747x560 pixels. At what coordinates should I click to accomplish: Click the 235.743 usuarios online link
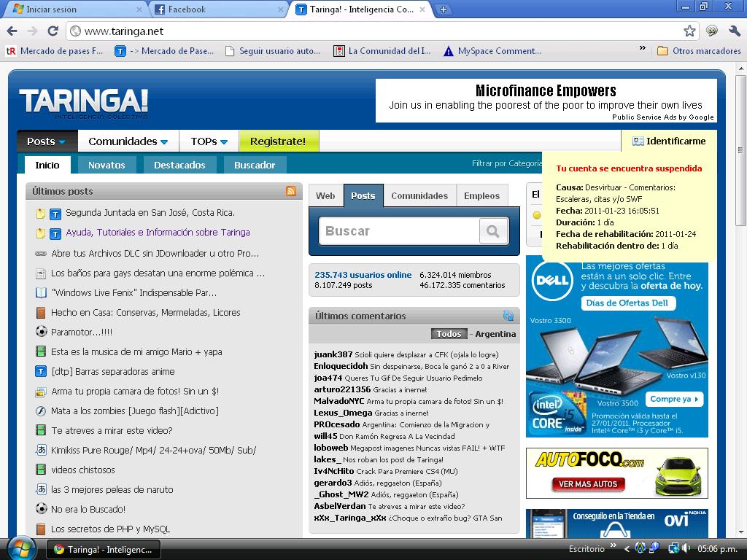pos(363,275)
